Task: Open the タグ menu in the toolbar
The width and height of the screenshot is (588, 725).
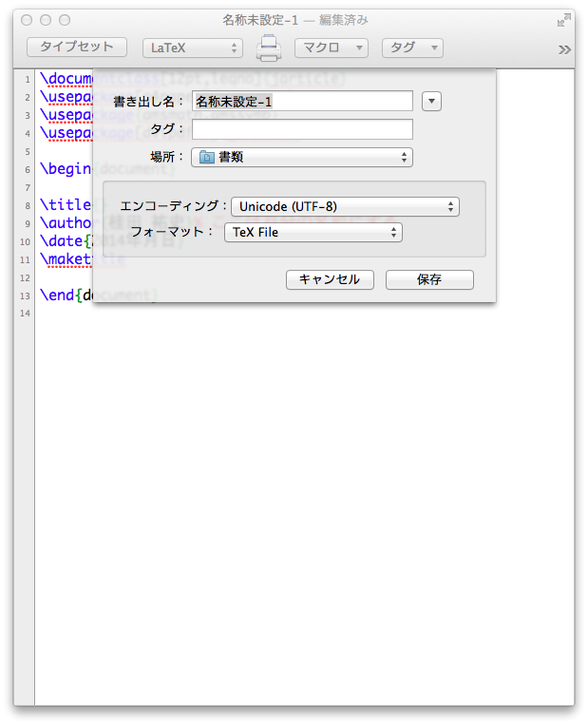Action: pos(412,48)
